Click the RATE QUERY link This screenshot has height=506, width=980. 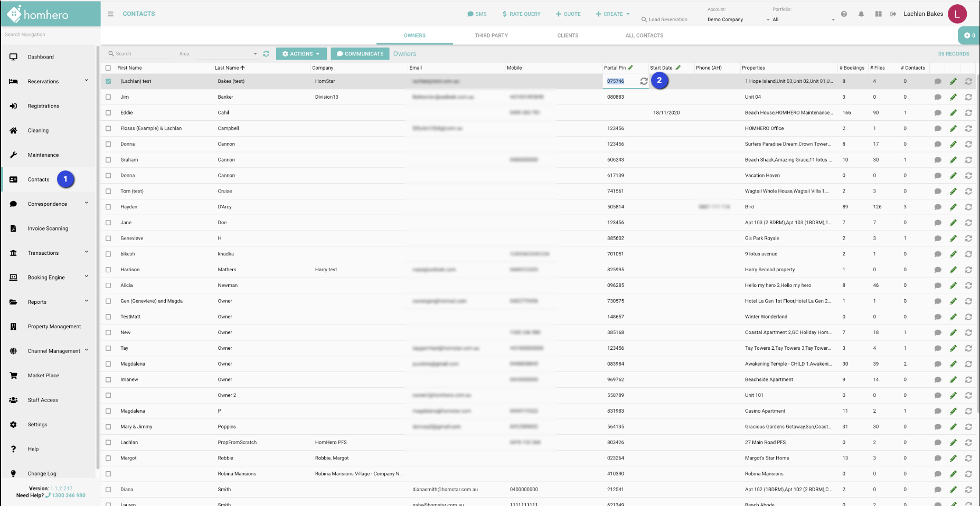click(521, 14)
